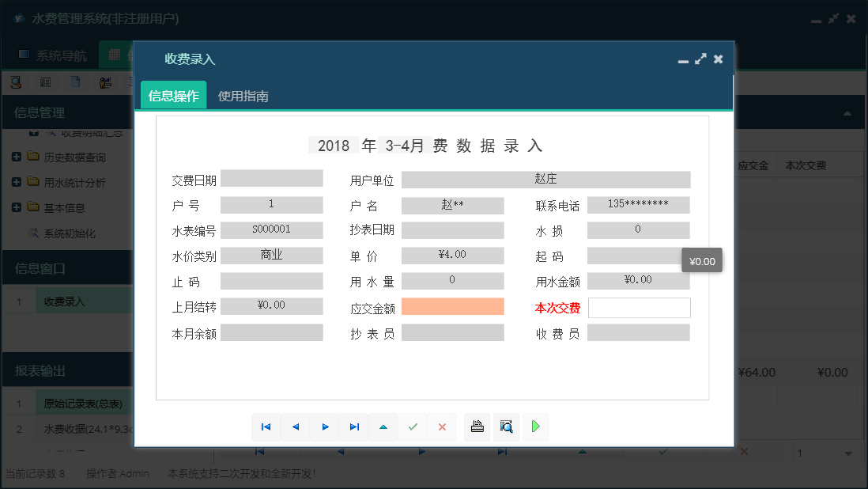Cancel the entry with the red X

coord(442,426)
